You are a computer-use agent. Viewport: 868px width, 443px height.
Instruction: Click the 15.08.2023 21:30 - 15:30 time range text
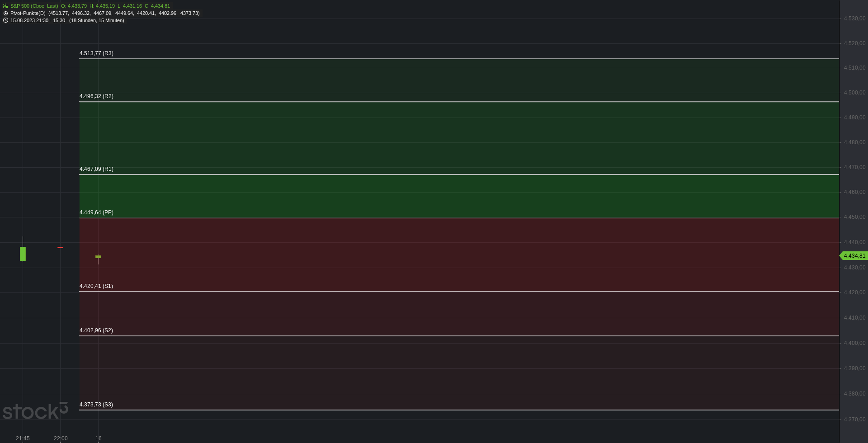tap(38, 20)
